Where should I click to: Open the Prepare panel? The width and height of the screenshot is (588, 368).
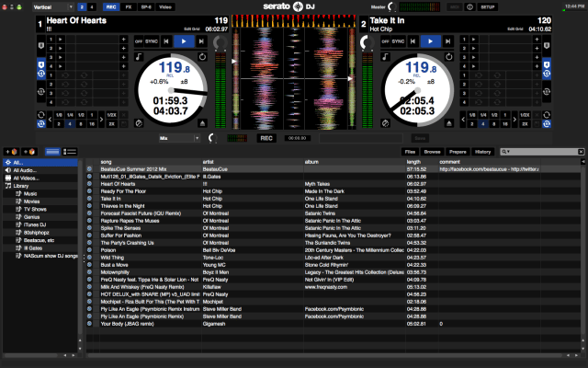pos(458,152)
